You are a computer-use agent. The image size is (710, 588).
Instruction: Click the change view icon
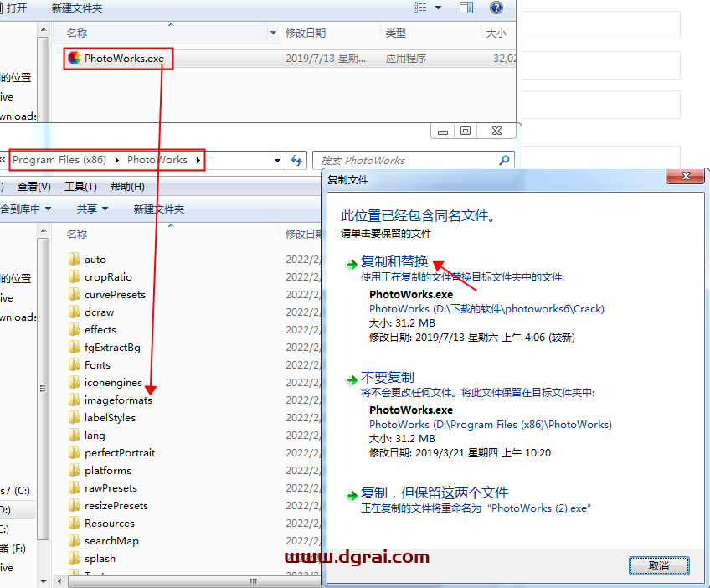tap(419, 8)
